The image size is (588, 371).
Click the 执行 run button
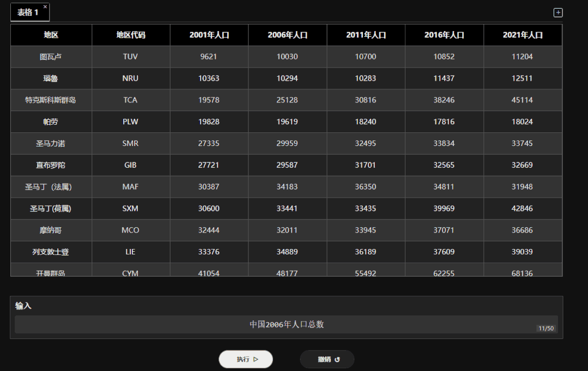tap(246, 360)
